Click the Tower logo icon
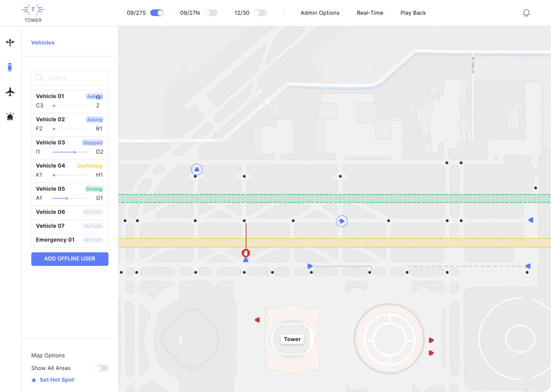The width and height of the screenshot is (551, 392). [x=33, y=10]
